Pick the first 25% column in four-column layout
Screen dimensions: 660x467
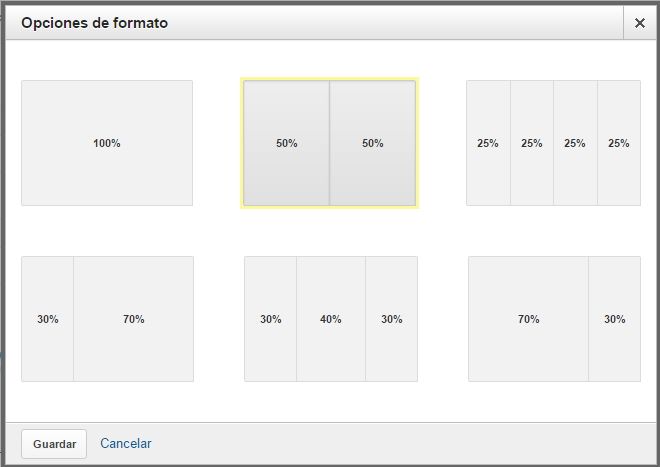(488, 143)
